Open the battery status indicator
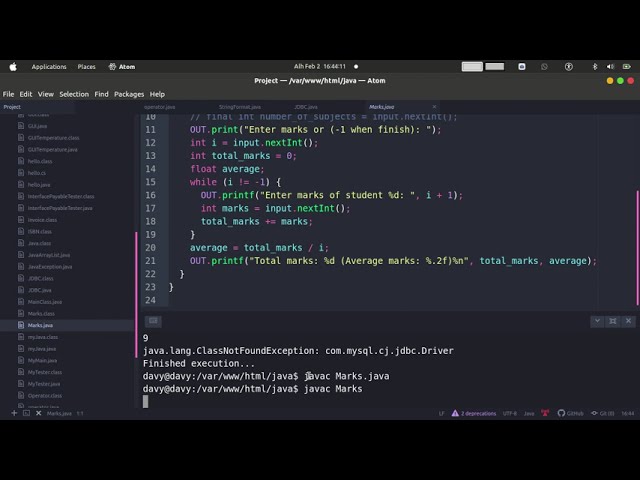 (627, 67)
